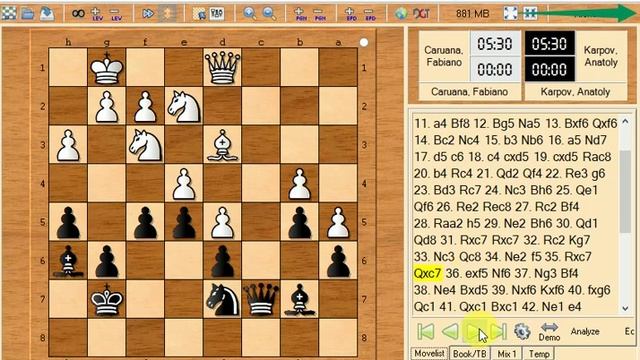Select the white pawn on e4
The height and width of the screenshot is (360, 640).
[184, 184]
